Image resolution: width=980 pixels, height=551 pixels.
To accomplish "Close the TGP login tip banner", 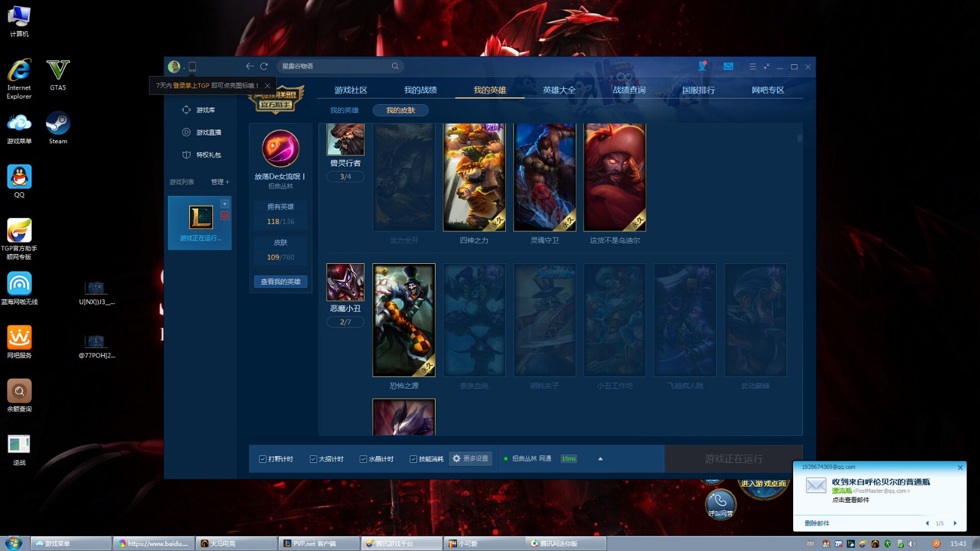I will pyautogui.click(x=267, y=86).
